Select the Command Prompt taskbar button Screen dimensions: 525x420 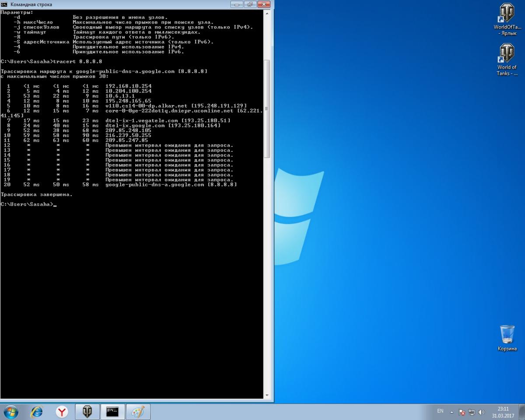[x=112, y=412]
